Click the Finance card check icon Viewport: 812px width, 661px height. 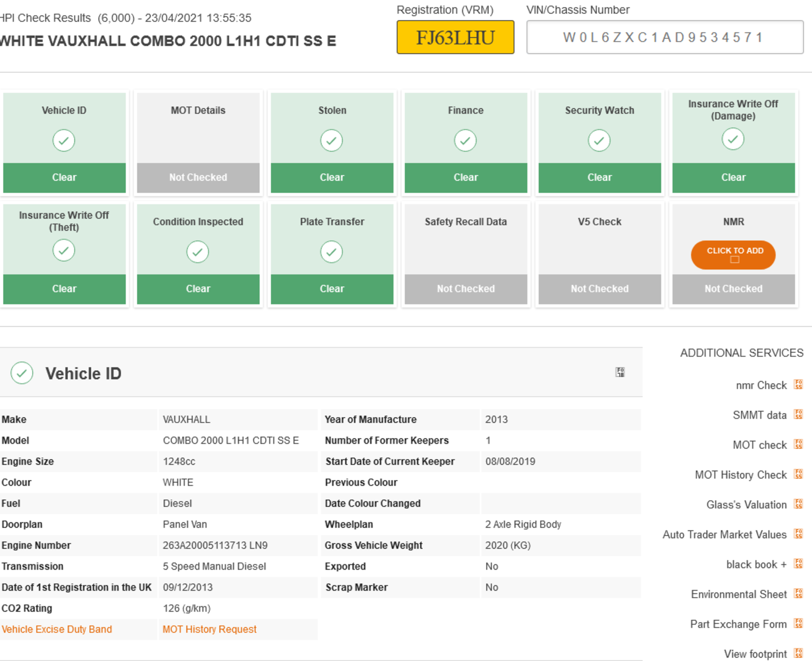465,140
